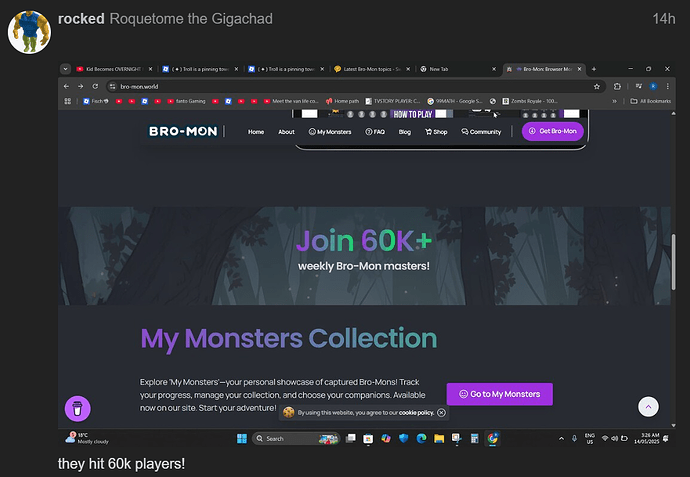690x477 pixels.
Task: Open the rocked username link
Action: 81,19
